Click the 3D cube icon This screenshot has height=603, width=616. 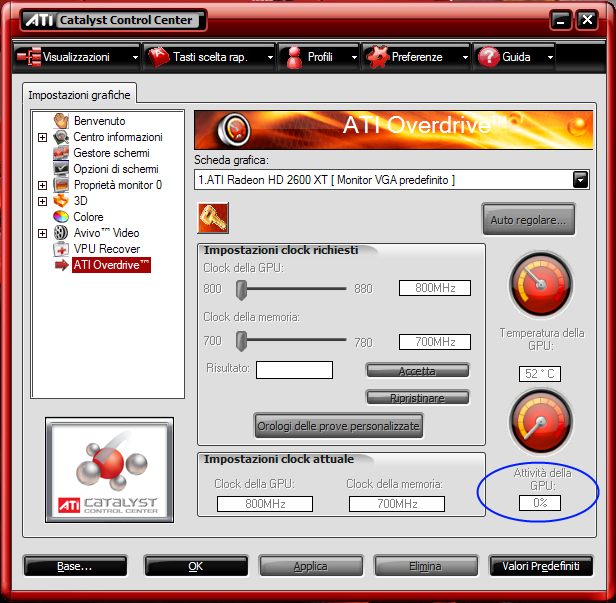click(61, 201)
